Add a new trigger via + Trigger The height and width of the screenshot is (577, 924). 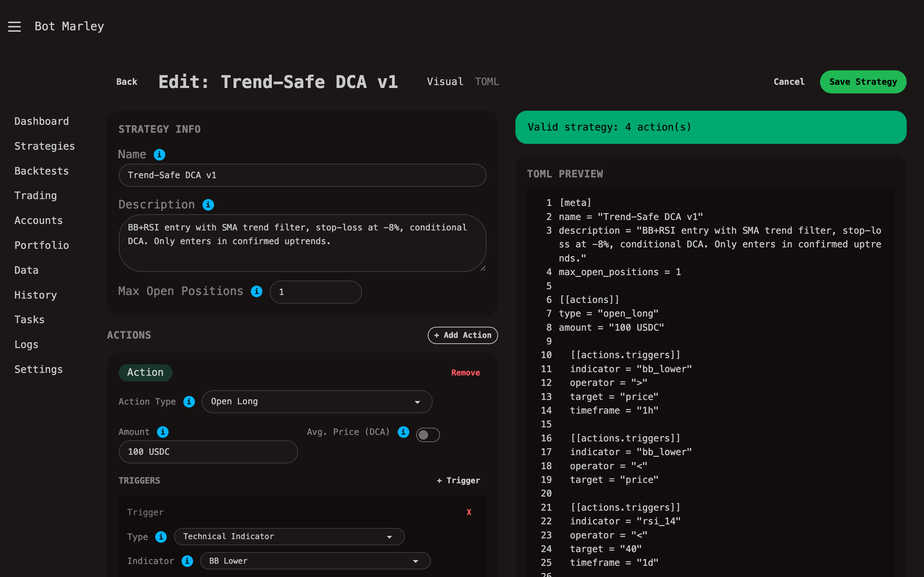click(x=458, y=480)
